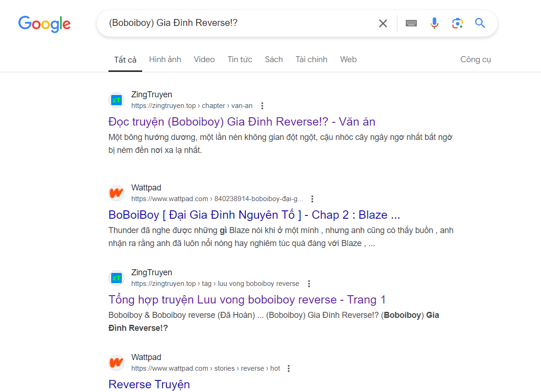
Task: Switch to the Tin tức tab
Action: (x=240, y=59)
